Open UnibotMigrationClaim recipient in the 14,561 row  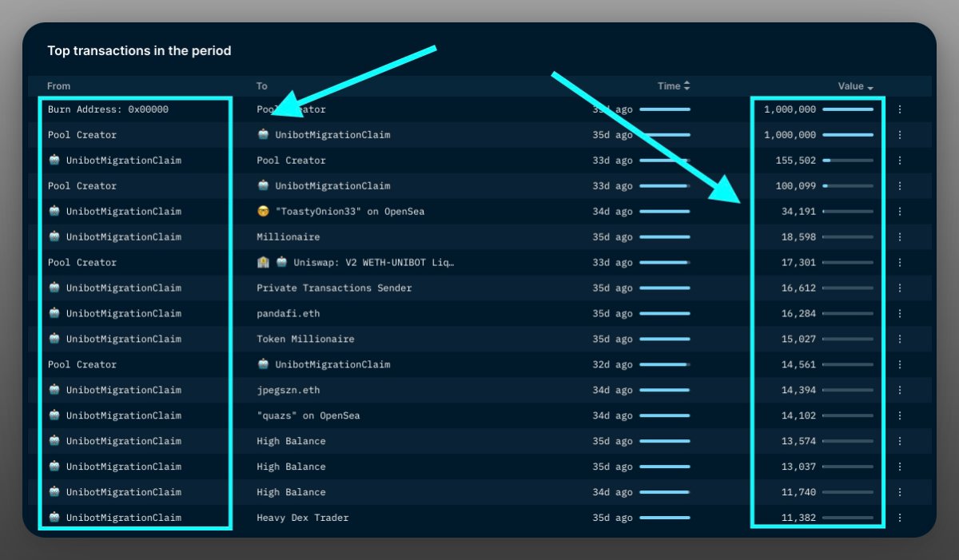[324, 365]
